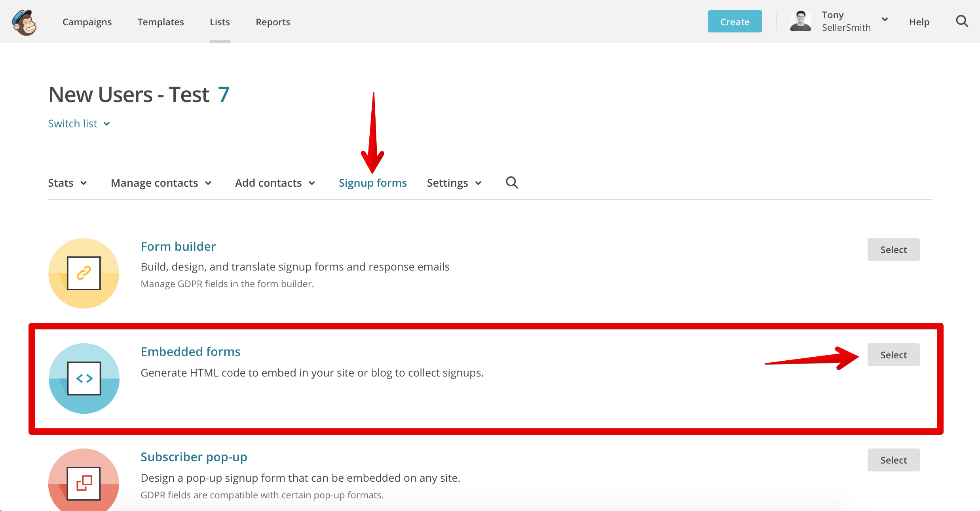Viewport: 980px width, 511px height.
Task: Expand the Stats dropdown
Action: tap(67, 183)
